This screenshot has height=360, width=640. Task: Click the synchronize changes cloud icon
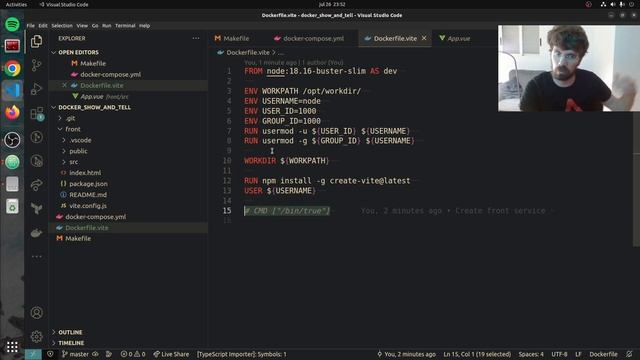[x=95, y=354]
